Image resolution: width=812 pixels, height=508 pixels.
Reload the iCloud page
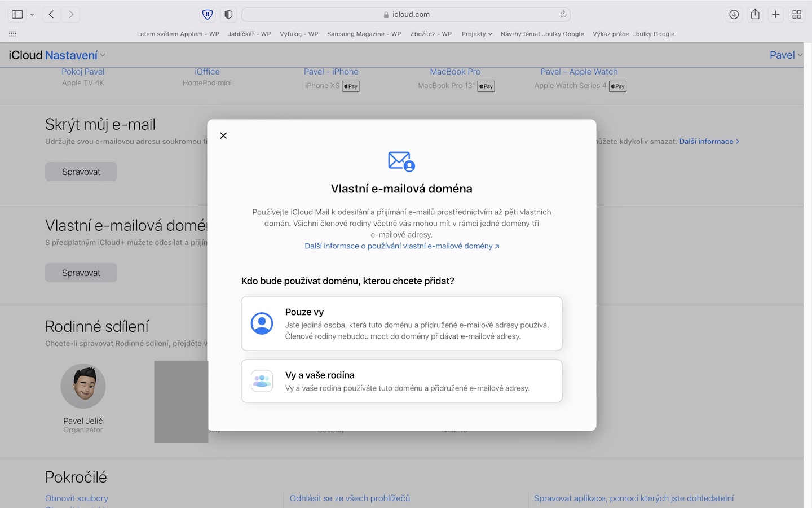tap(563, 15)
